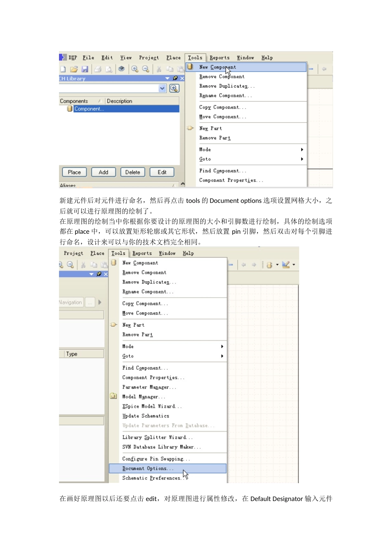392x555 pixels.
Task: Pin the SCH Library panel with pushpin icon
Action: coord(175,78)
